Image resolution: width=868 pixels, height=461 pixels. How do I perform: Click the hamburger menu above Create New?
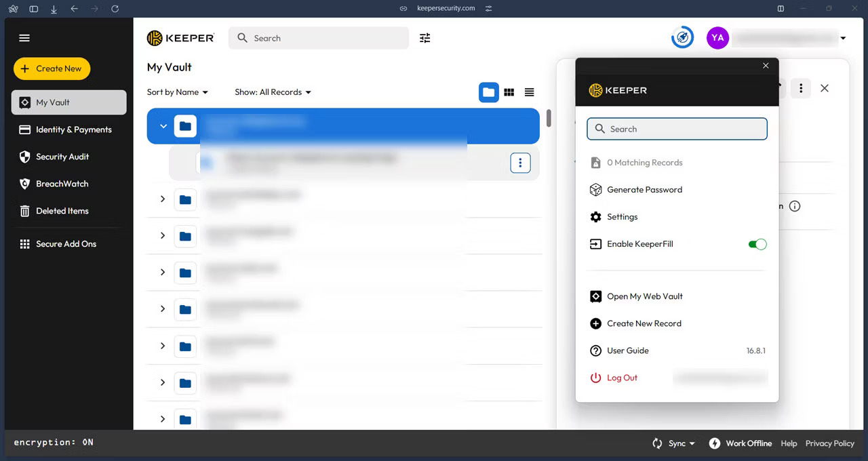point(24,37)
